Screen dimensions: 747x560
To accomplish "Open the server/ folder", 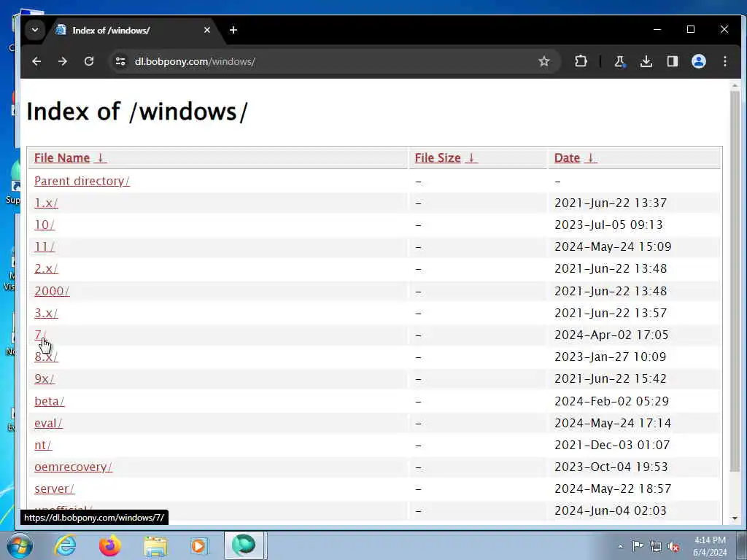I will [54, 489].
